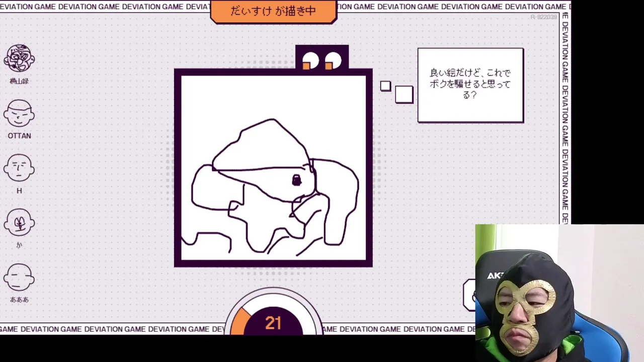
Task: Click the AI speech bubble with 良い絵だけど text
Action: (470, 85)
